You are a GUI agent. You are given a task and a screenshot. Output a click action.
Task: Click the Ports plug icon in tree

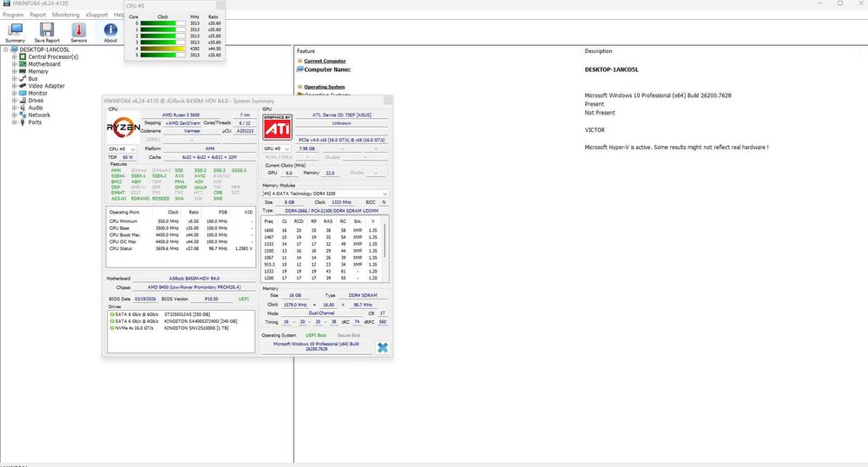click(x=23, y=122)
